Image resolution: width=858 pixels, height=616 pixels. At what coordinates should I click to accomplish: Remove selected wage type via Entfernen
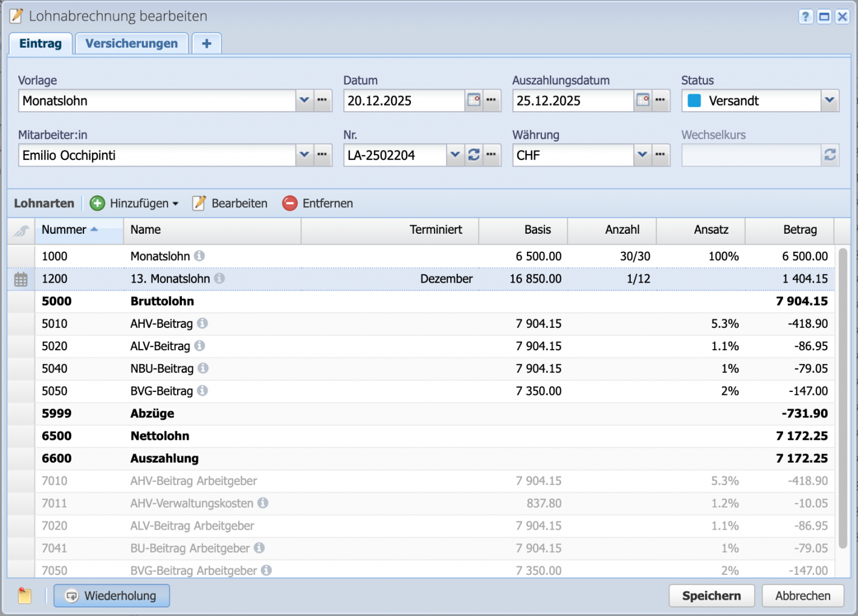click(x=317, y=203)
